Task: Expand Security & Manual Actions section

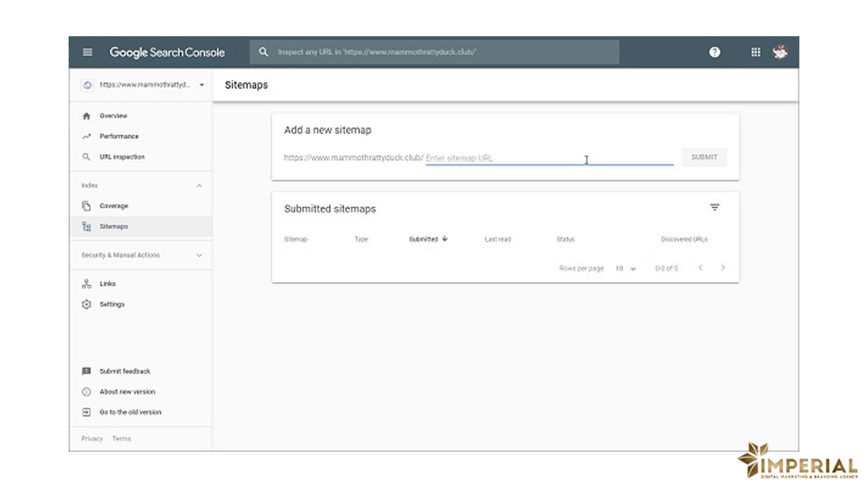Action: pos(199,255)
